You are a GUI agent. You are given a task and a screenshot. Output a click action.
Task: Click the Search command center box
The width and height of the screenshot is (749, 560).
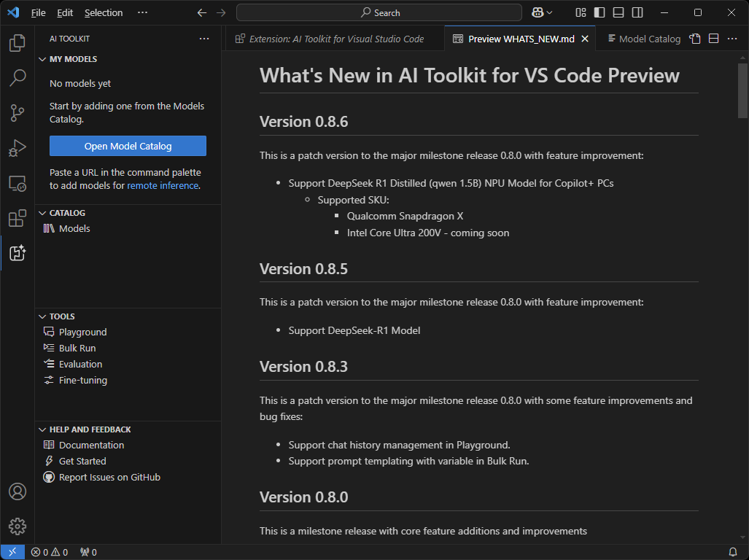click(x=379, y=12)
